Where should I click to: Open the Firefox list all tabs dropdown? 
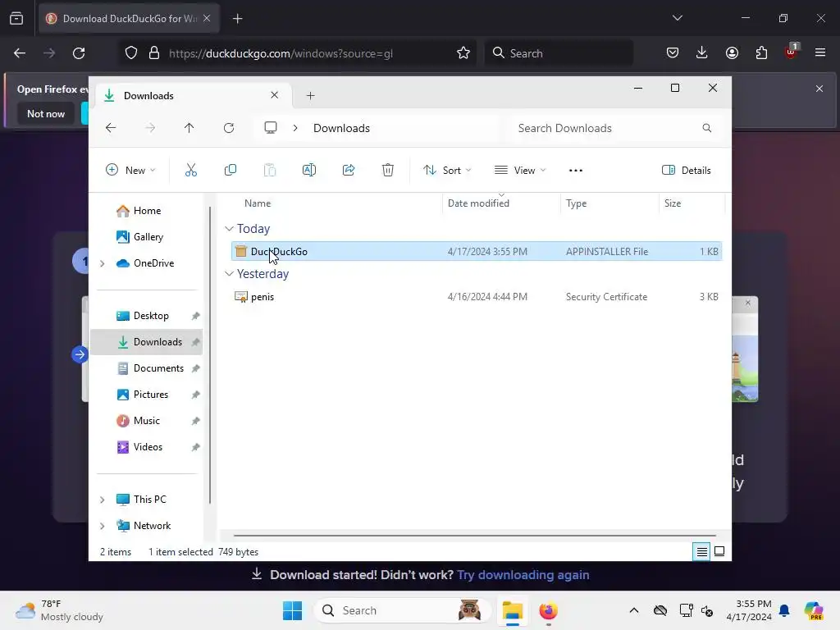coord(678,18)
